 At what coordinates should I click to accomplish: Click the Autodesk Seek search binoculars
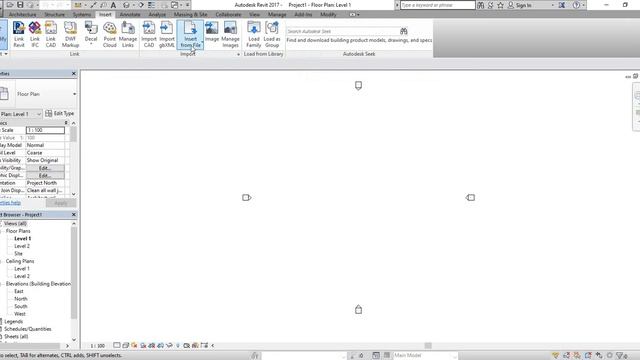404,31
